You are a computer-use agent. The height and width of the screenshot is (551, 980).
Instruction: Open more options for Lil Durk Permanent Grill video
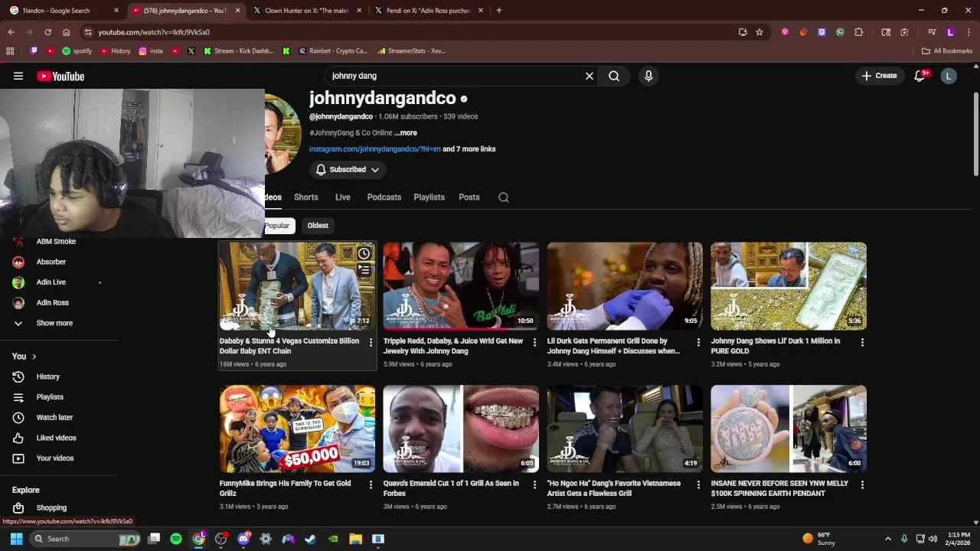pyautogui.click(x=698, y=342)
